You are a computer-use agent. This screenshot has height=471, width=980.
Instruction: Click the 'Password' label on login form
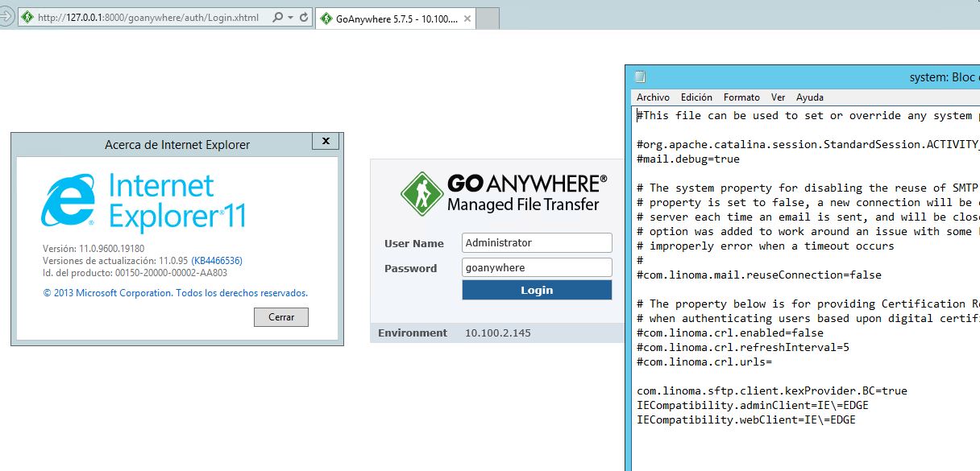[411, 269]
